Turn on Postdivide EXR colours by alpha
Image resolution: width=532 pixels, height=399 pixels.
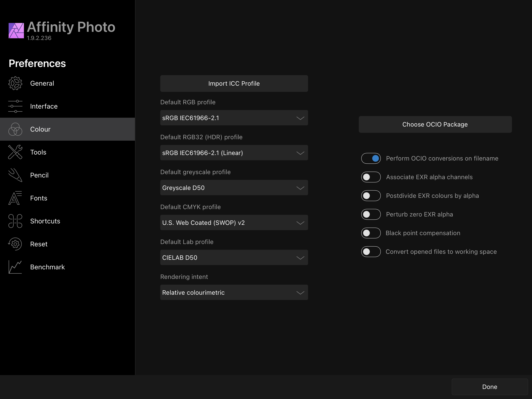(x=371, y=195)
